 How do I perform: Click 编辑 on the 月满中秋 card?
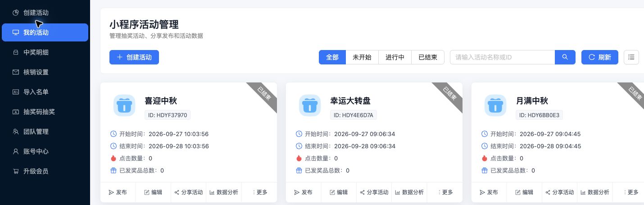pos(524,192)
